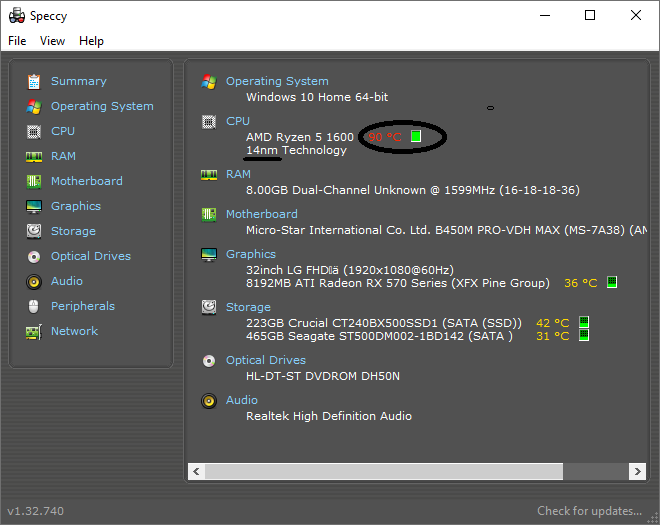Image resolution: width=660 pixels, height=525 pixels.
Task: Click the RAM icon in summary panel
Action: pyautogui.click(x=209, y=175)
